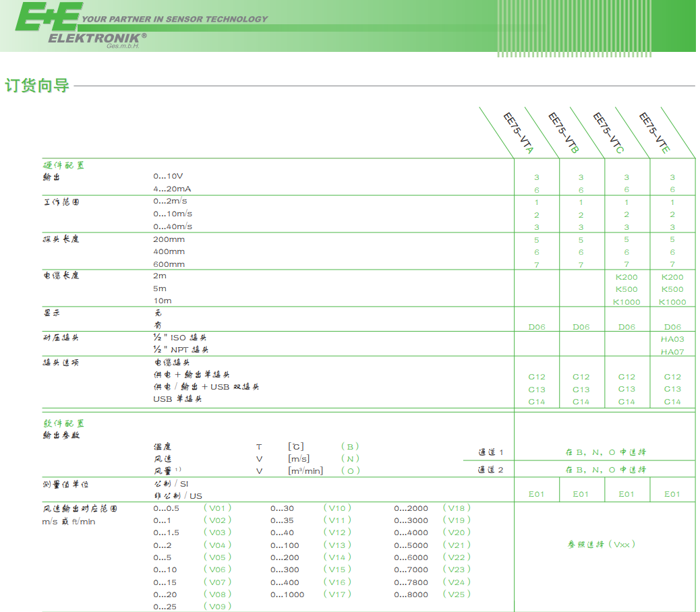700x612 pixels.
Task: Select the 风速输出对应范围 label
Action: pyautogui.click(x=80, y=508)
